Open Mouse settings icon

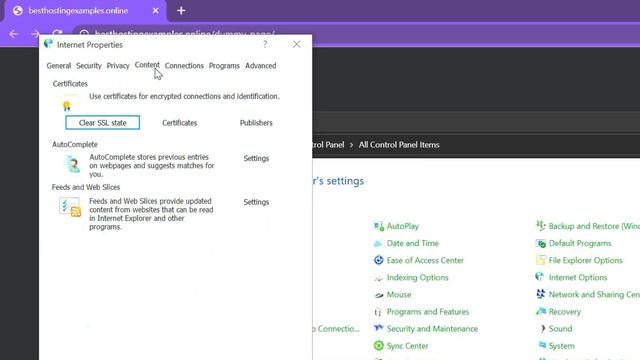click(x=378, y=295)
